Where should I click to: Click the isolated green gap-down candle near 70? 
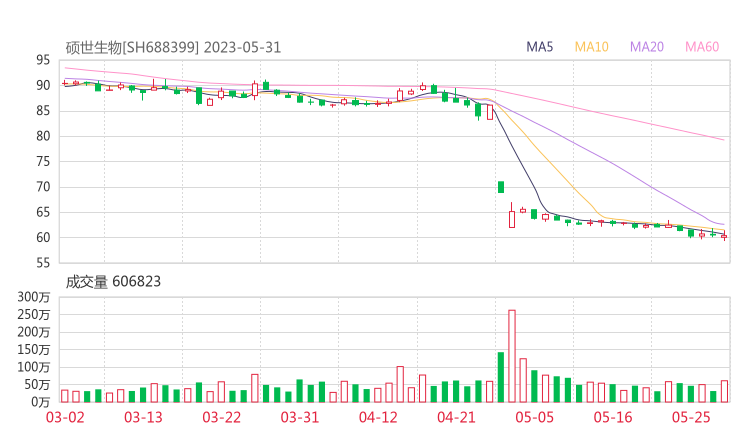pyautogui.click(x=501, y=187)
